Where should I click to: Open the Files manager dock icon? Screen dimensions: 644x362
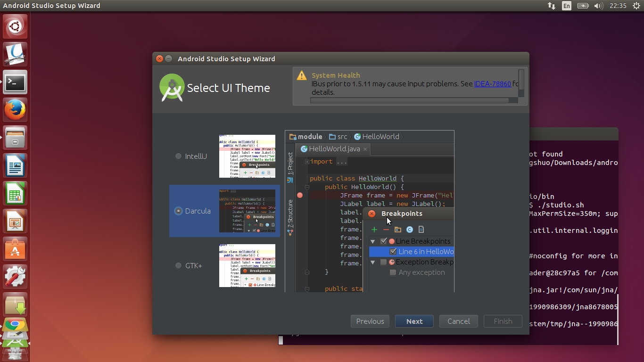(x=16, y=138)
